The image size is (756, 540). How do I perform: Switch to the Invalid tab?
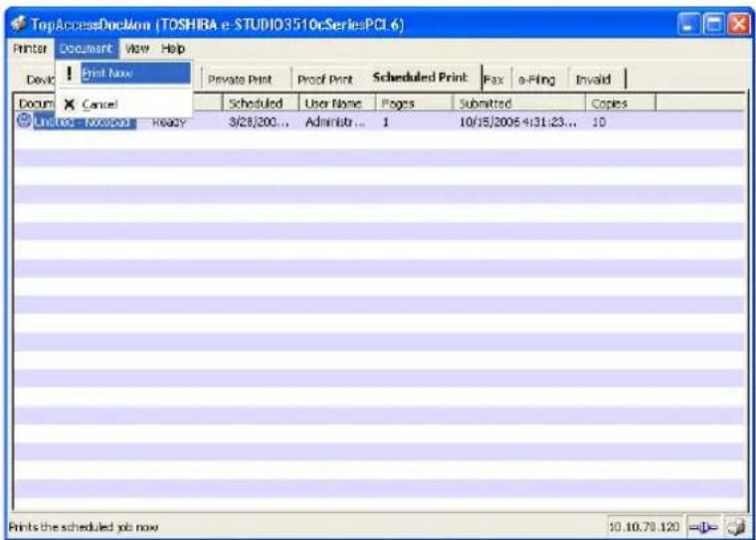593,80
